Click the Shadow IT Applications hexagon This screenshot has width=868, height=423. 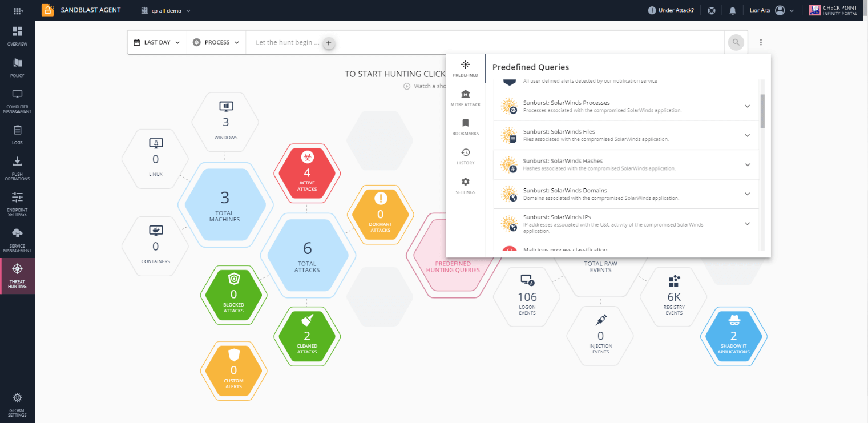click(x=734, y=336)
